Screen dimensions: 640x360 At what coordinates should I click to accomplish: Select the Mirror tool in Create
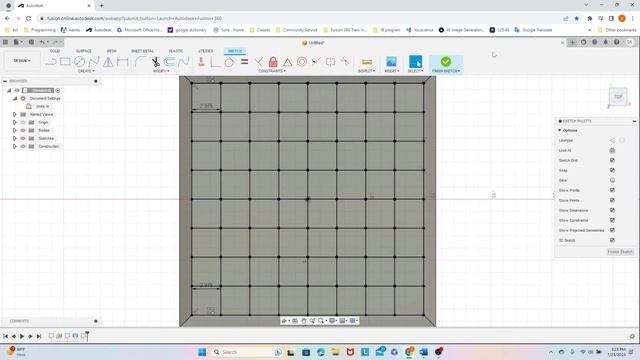(108, 62)
